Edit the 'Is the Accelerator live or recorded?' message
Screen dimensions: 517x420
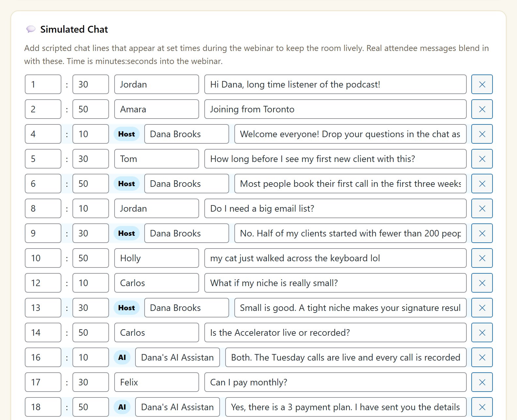(335, 332)
